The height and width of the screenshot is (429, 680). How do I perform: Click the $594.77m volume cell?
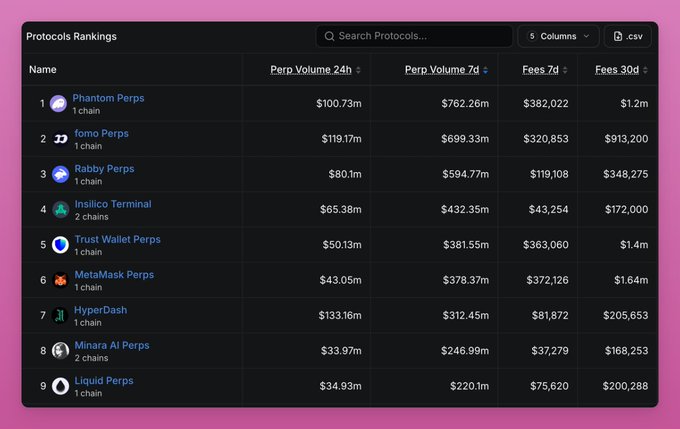click(466, 174)
